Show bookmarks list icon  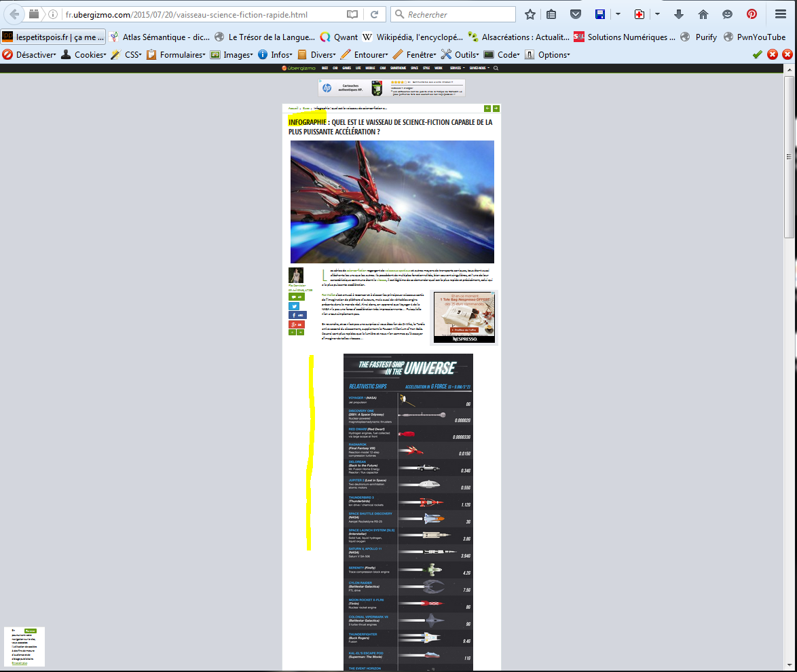click(x=551, y=14)
